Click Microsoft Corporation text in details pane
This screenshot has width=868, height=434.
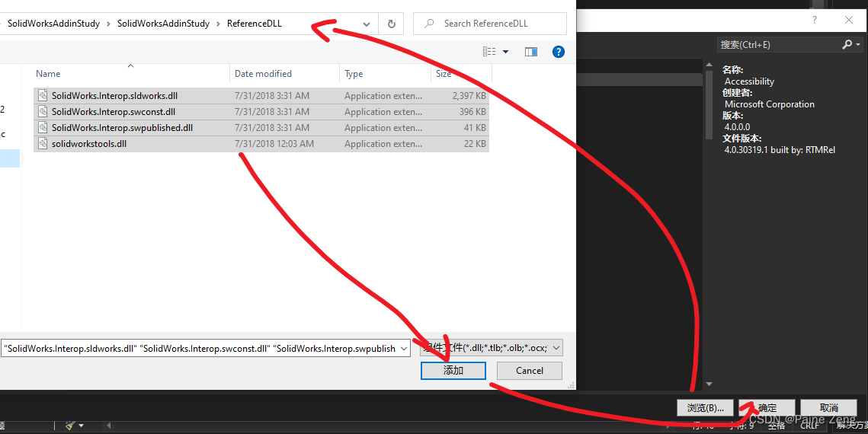tap(770, 104)
